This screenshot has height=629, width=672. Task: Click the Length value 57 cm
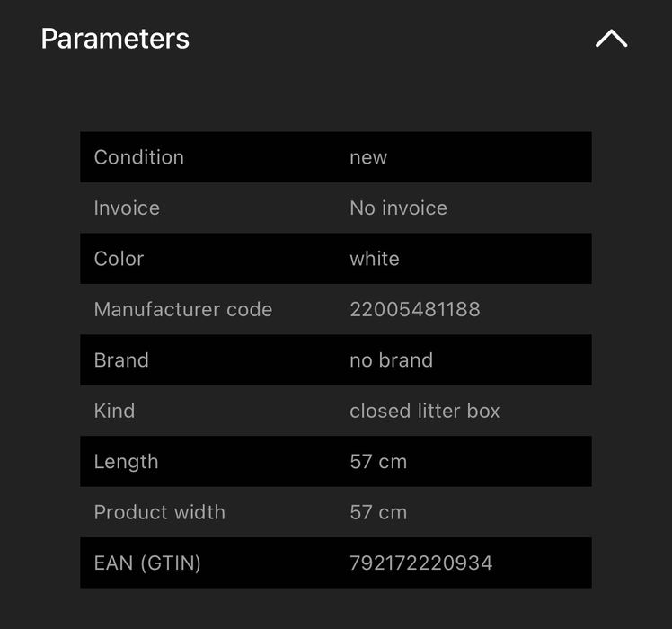(x=378, y=461)
